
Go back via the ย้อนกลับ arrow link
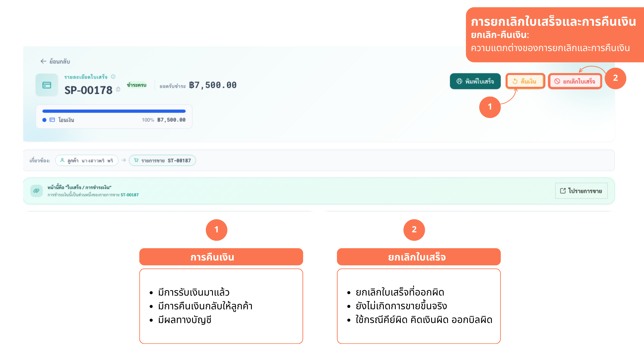55,61
